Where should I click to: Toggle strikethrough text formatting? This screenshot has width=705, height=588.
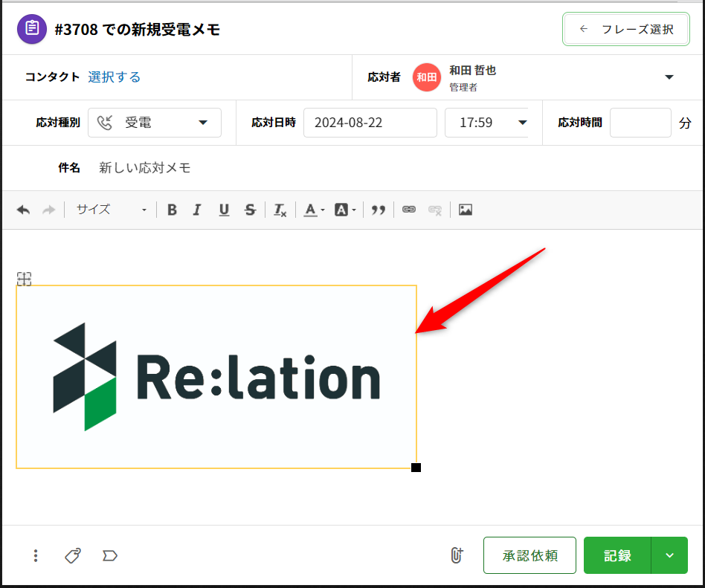pyautogui.click(x=250, y=210)
